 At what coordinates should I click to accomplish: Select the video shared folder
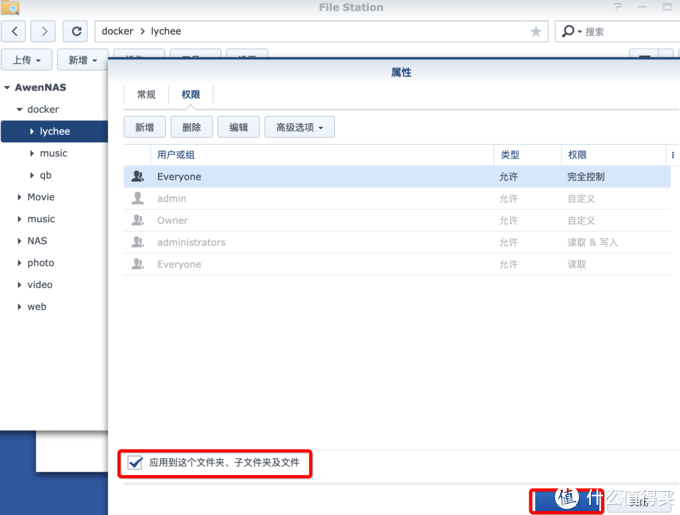pyautogui.click(x=40, y=285)
